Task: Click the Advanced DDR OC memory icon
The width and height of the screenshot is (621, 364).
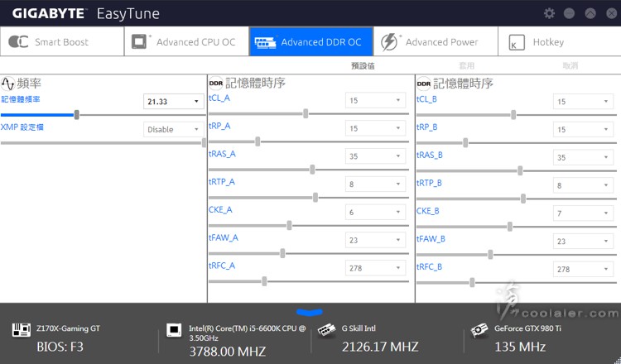Action: coord(265,42)
